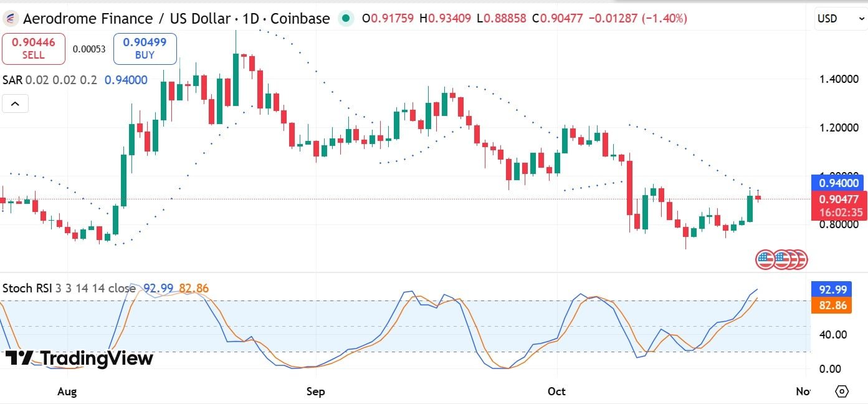
Task: Click the Oct date on time axis
Action: pyautogui.click(x=556, y=392)
